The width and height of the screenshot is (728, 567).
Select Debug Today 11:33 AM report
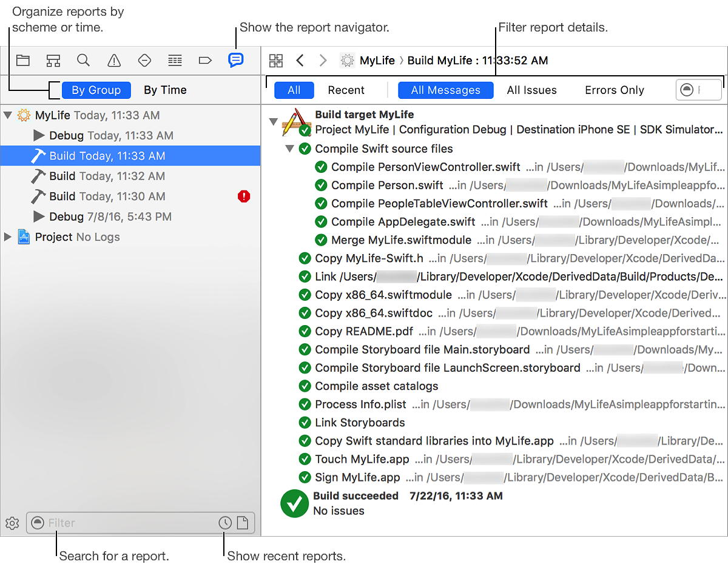pyautogui.click(x=130, y=135)
